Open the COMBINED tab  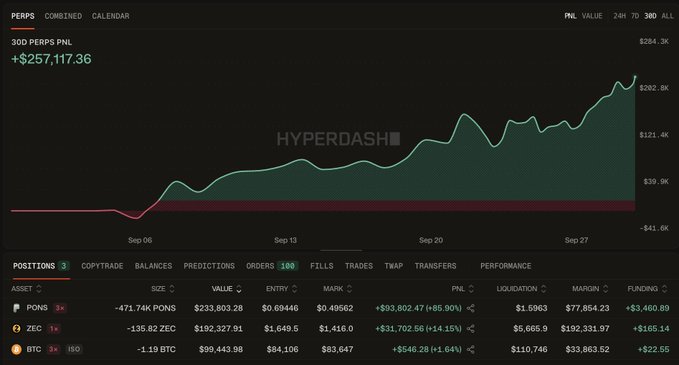coord(63,16)
